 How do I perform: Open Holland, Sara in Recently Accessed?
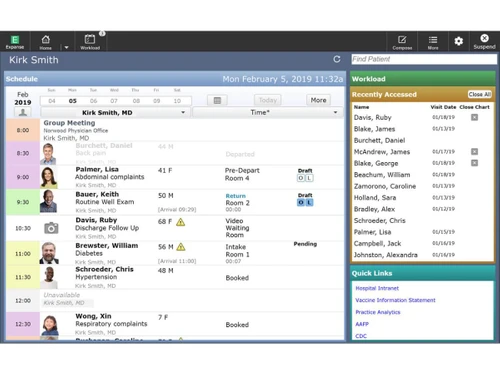pyautogui.click(x=375, y=198)
